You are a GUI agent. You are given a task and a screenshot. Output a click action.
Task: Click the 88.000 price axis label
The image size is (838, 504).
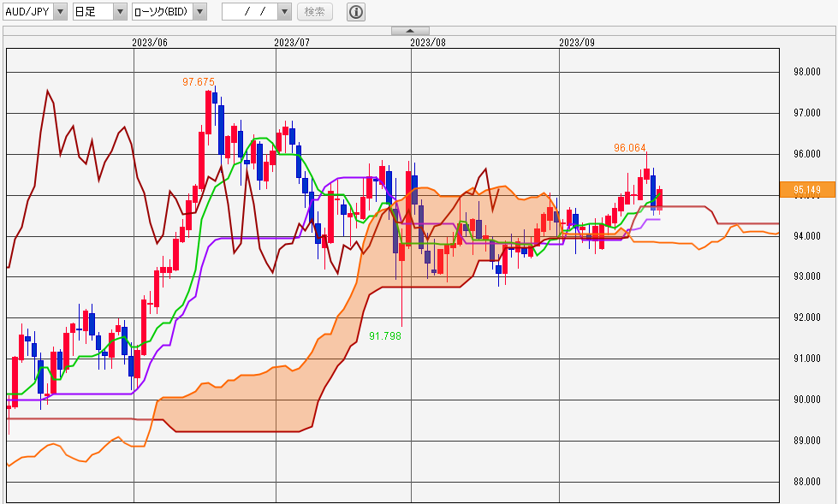[806, 482]
